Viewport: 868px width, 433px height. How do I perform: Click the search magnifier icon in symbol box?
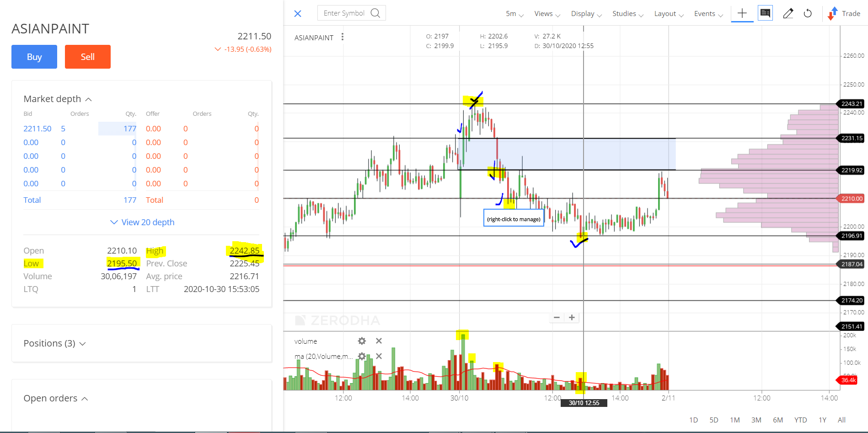375,13
